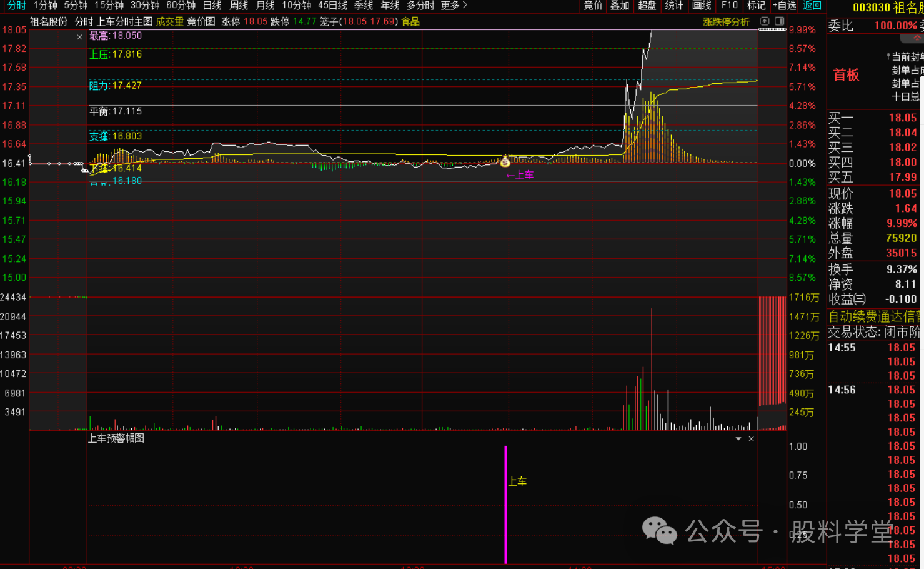Toggle the 叠加 overlay option
This screenshot has width=924, height=569.
tap(619, 6)
